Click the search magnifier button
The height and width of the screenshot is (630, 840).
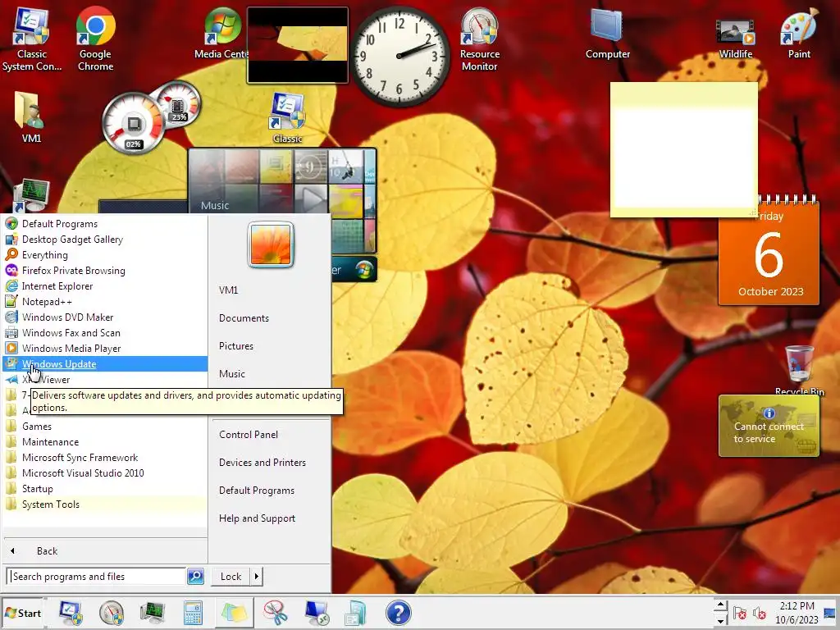point(195,577)
